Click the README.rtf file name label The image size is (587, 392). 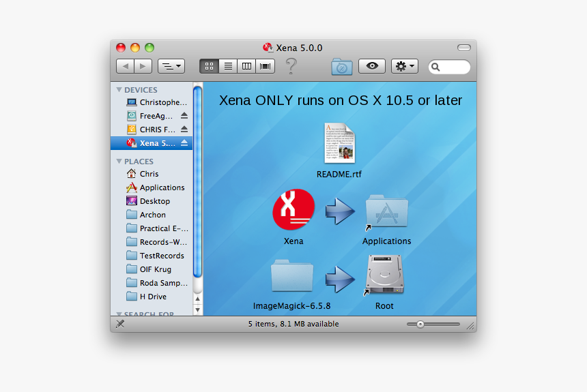coord(339,175)
